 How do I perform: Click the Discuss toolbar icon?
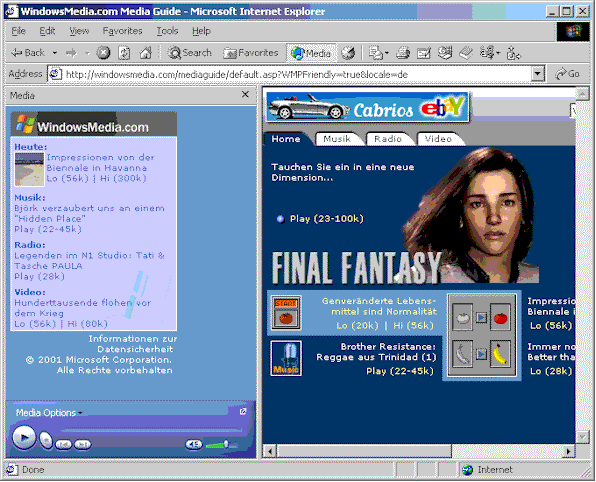point(445,53)
